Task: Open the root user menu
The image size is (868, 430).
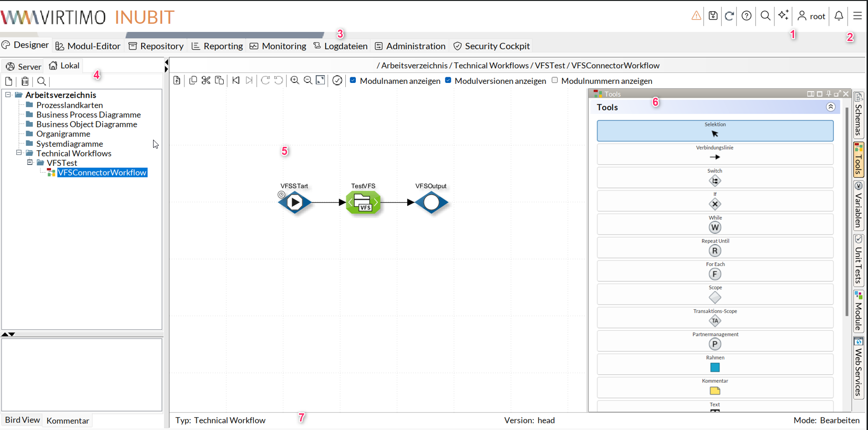Action: coord(811,16)
